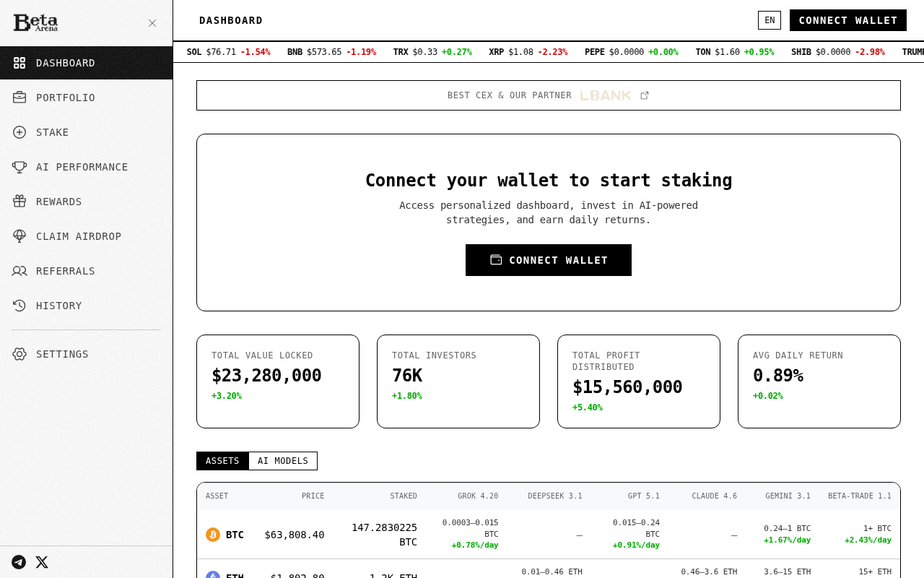The image size is (924, 578).
Task: Click the BTC price $63,808.40
Action: point(295,535)
